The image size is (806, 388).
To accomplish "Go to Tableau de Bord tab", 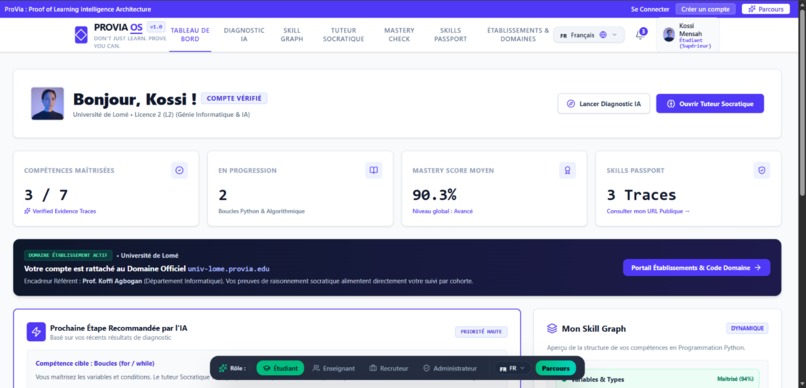I will coord(190,34).
